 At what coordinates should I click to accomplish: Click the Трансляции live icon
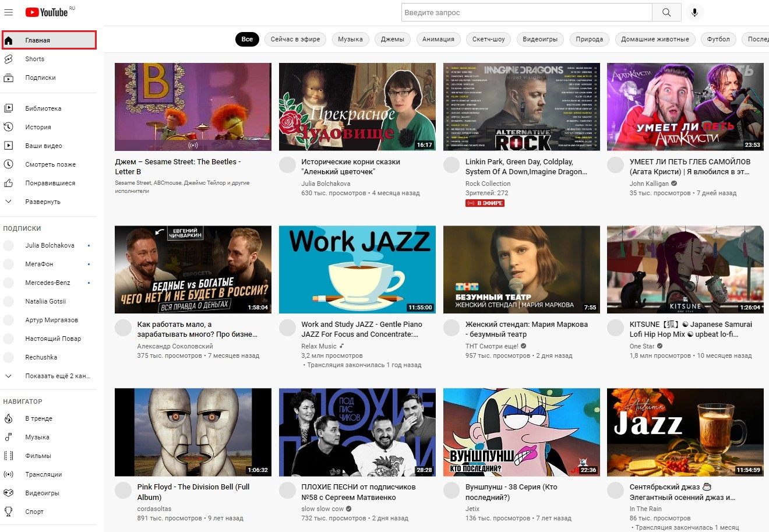[x=9, y=474]
